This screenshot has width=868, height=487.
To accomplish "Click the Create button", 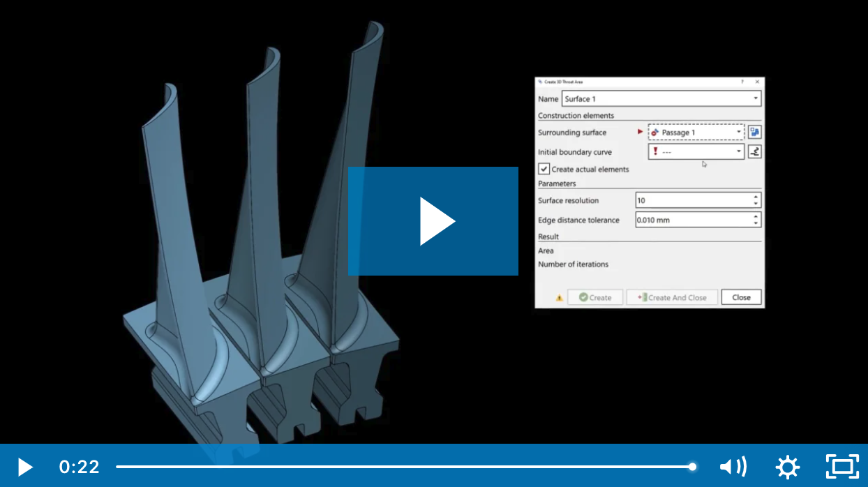I will [x=594, y=297].
